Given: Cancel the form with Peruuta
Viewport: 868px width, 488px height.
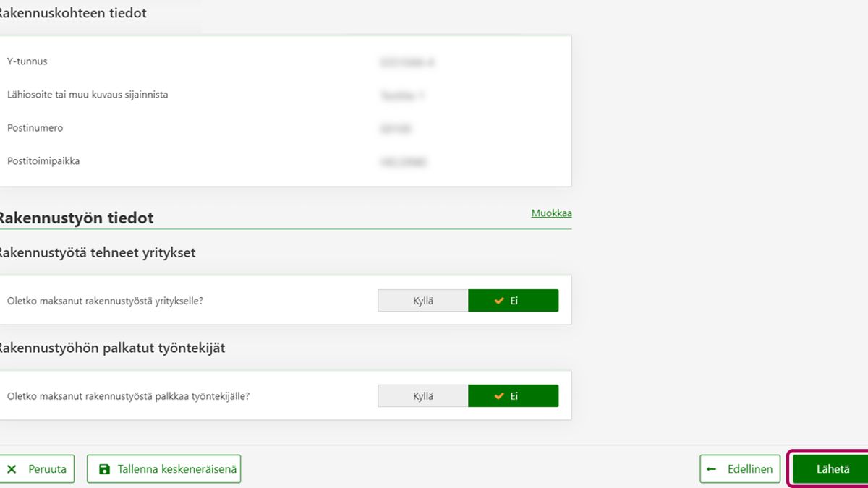Looking at the screenshot, I should [x=38, y=469].
